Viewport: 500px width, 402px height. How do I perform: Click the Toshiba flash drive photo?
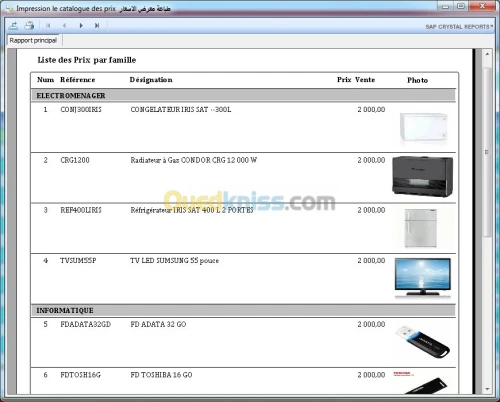pyautogui.click(x=421, y=383)
